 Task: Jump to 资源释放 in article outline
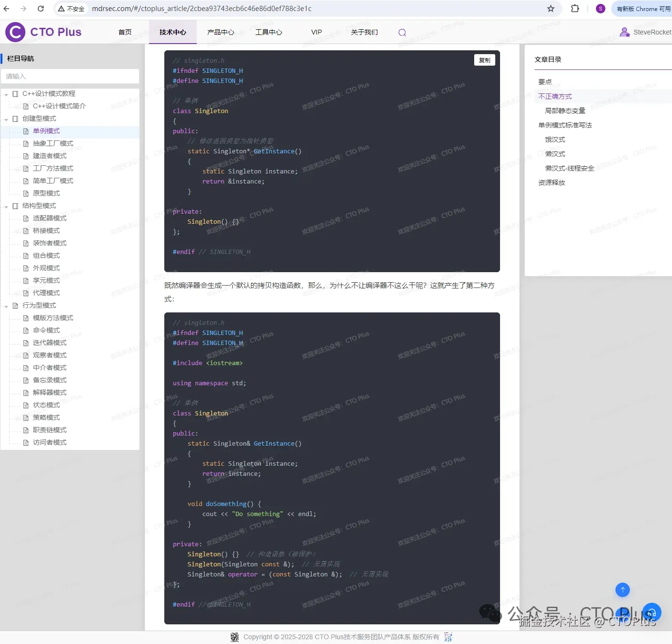(x=551, y=183)
